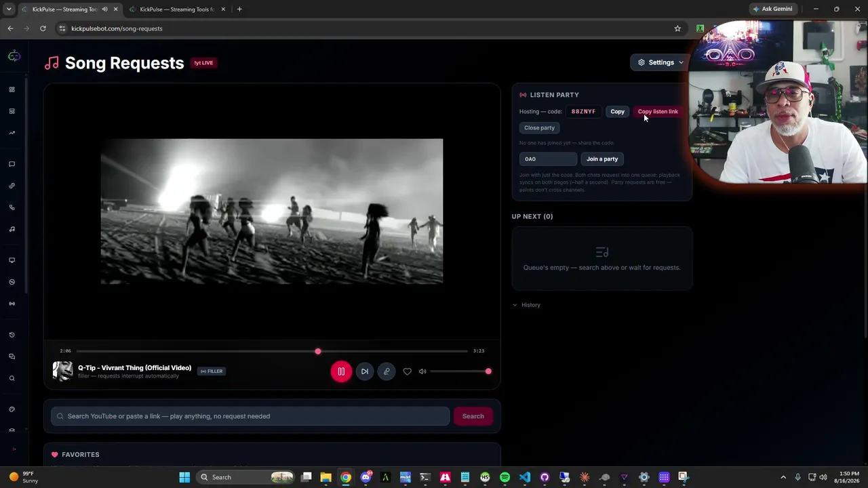This screenshot has width=868, height=488.
Task: Open a new browser tab
Action: point(239,9)
